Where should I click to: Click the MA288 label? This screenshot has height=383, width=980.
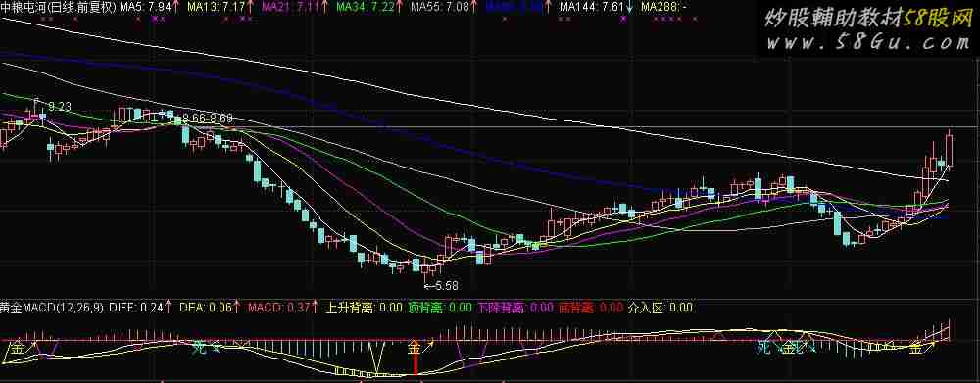coord(665,8)
